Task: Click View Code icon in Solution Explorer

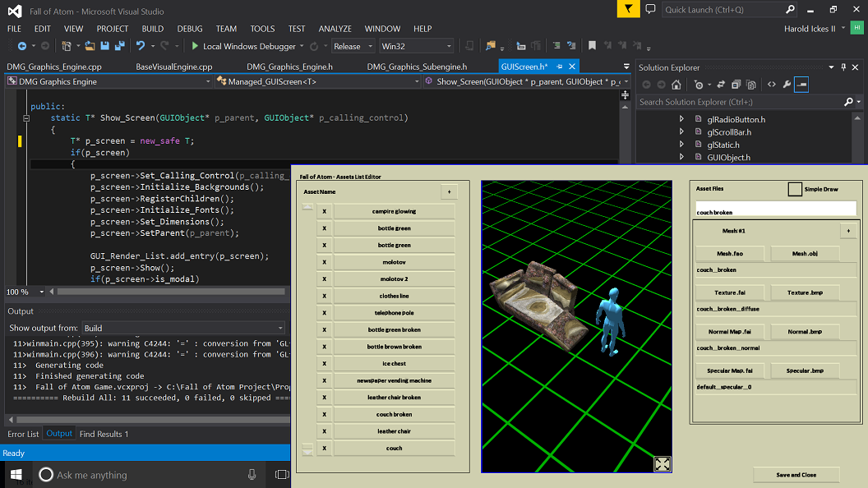Action: (772, 85)
